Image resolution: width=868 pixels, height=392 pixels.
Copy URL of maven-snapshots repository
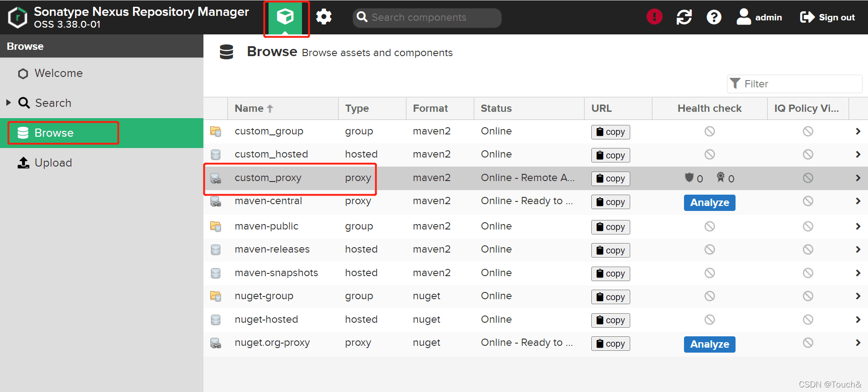[x=610, y=273]
